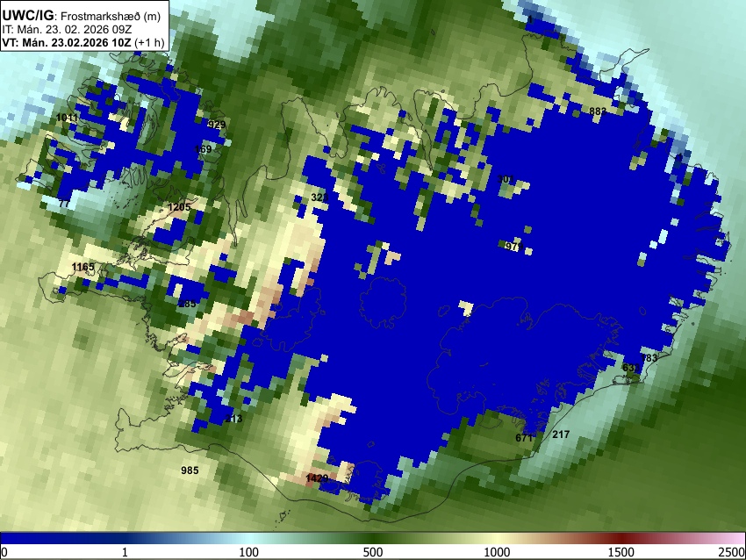Click the dark red section of the color scale
This screenshot has height=560, width=746.
point(621,538)
